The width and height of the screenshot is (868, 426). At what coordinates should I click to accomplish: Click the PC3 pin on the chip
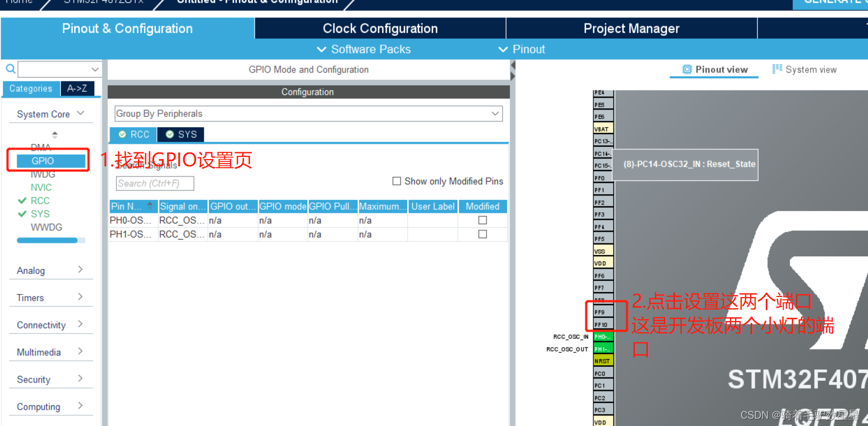[603, 410]
